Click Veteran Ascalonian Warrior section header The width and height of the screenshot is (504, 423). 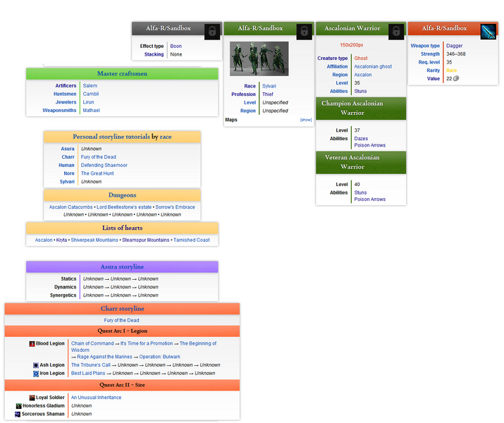pos(361,162)
